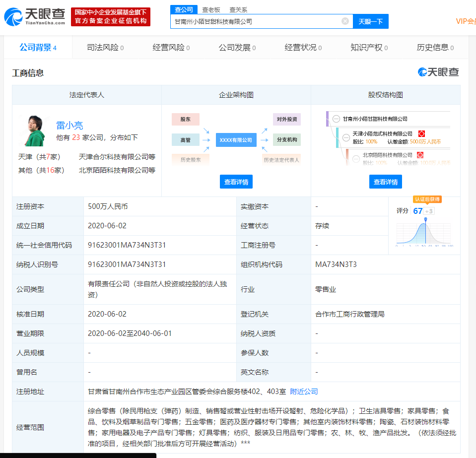Image resolution: width=476 pixels, height=458 pixels.
Task: Open the 司法风险 section tab
Action: click(x=105, y=48)
